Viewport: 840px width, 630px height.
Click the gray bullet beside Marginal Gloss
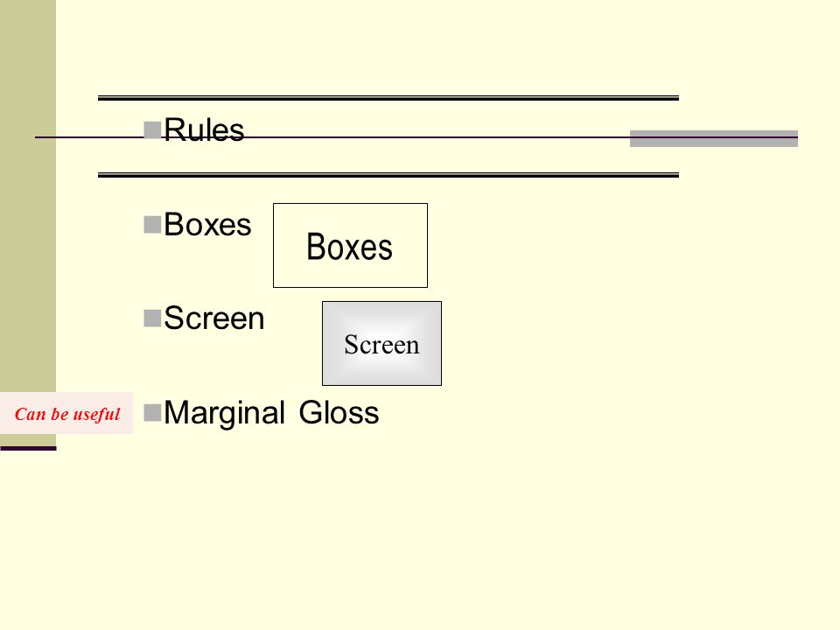click(152, 412)
